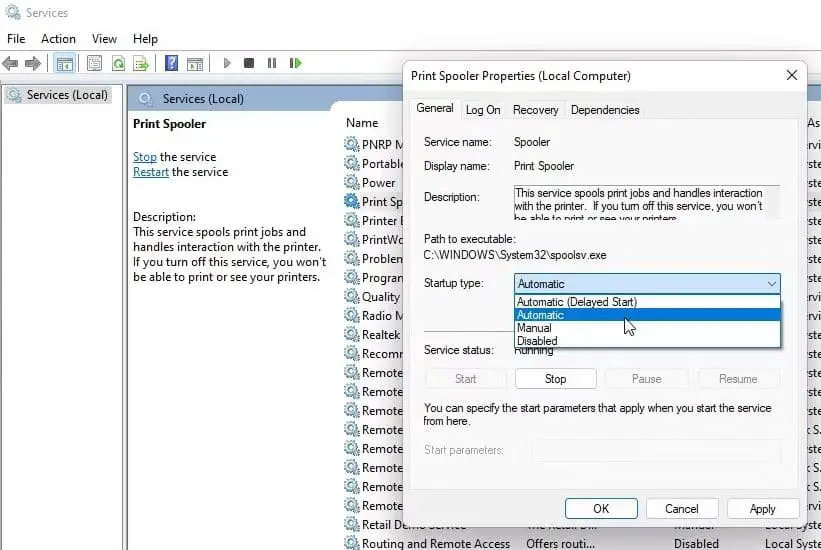Toggle the Show/Hide Console Tree icon
This screenshot has height=550, width=821.
(64, 63)
